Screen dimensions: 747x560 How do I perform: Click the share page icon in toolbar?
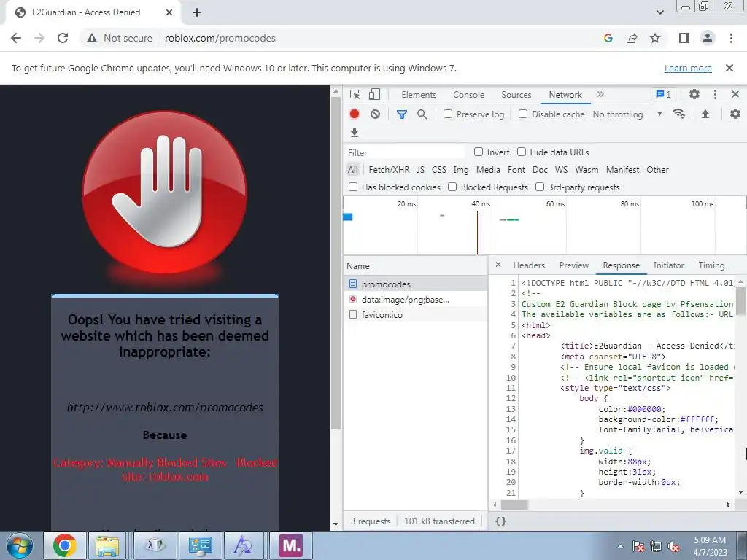[x=632, y=38]
